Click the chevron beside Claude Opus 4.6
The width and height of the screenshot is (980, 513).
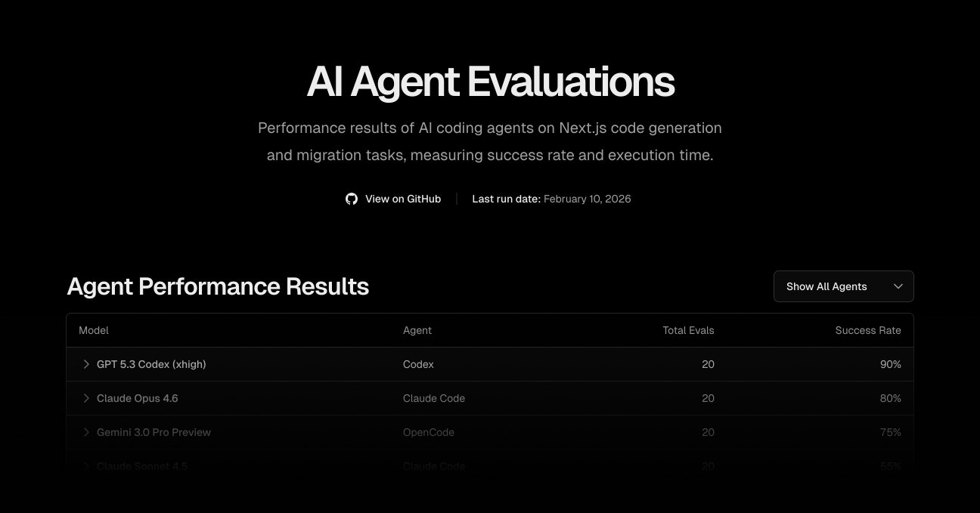(86, 398)
